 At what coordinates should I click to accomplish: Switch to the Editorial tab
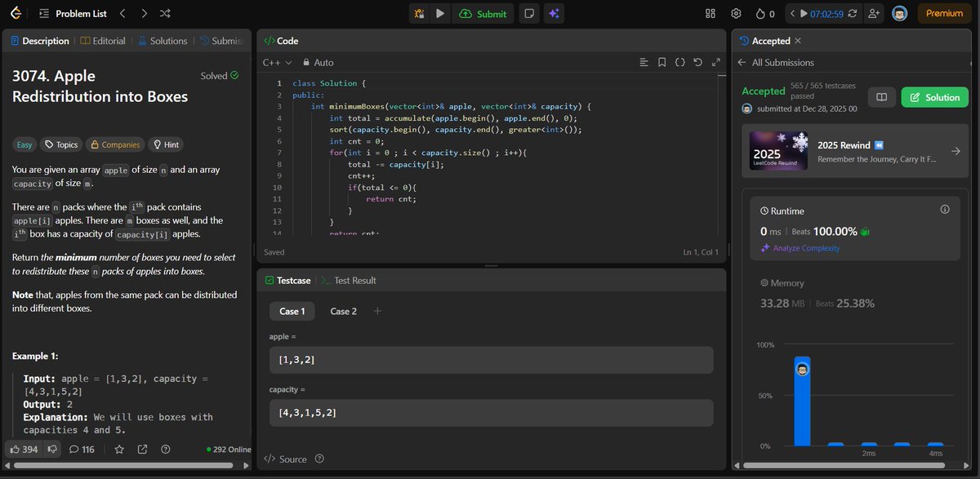click(x=103, y=41)
